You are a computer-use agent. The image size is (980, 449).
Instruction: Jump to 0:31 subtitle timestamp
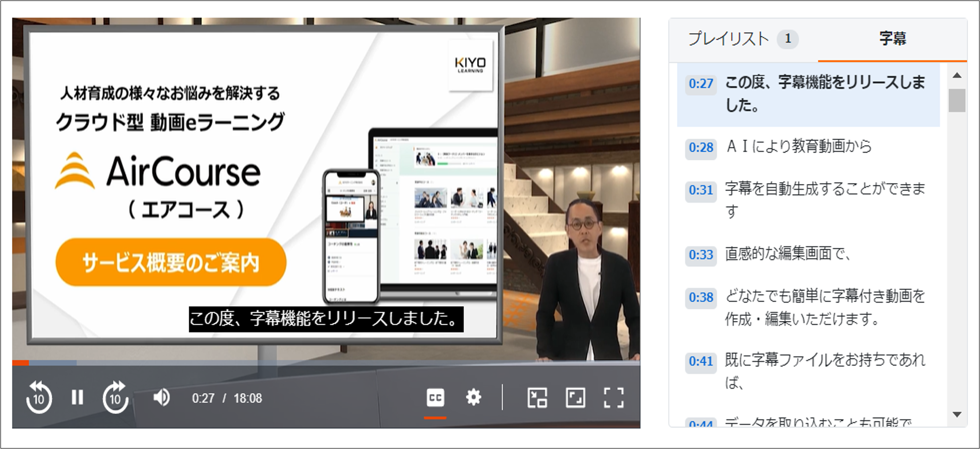coord(701,190)
